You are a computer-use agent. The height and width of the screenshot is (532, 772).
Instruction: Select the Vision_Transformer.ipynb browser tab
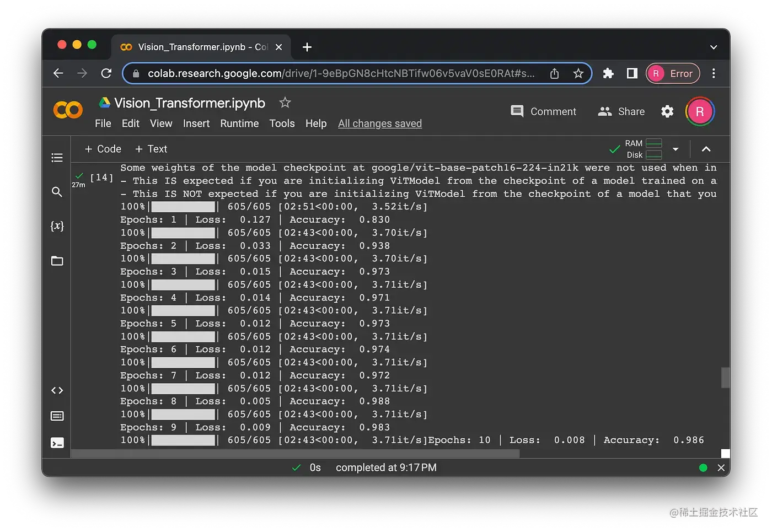(x=201, y=47)
